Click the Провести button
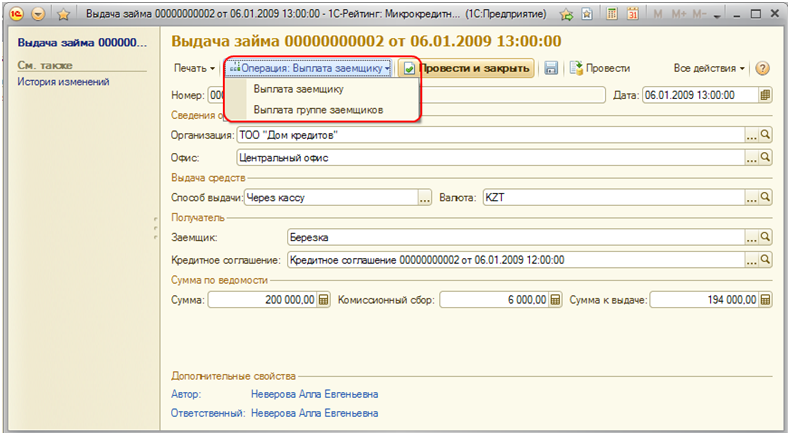This screenshot has width=790, height=435. coord(600,69)
